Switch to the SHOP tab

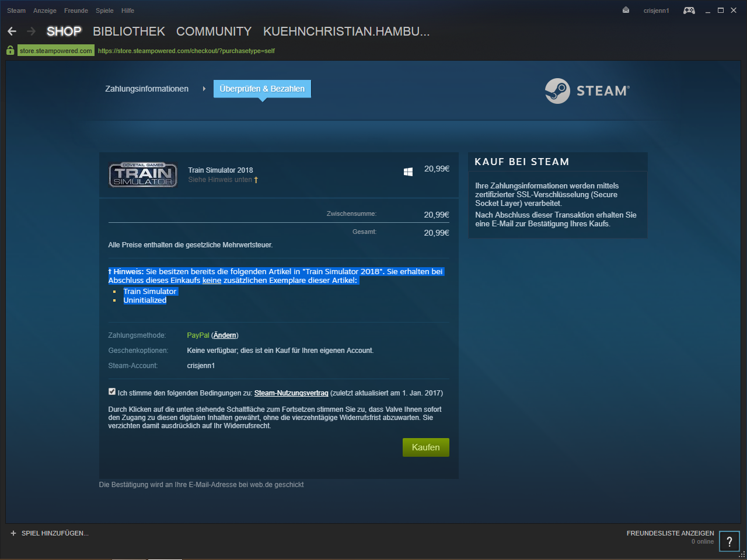pos(64,32)
